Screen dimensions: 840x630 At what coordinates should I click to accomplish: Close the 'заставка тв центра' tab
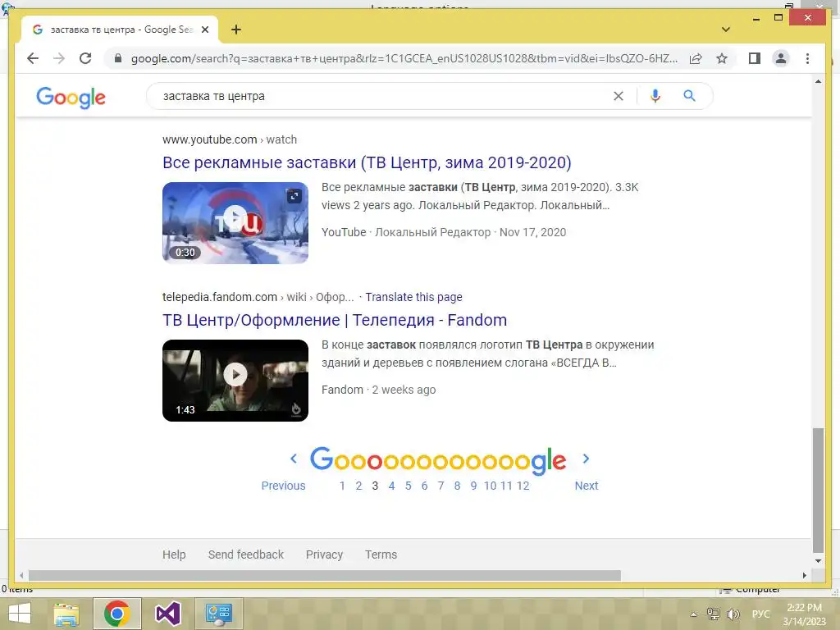(204, 30)
